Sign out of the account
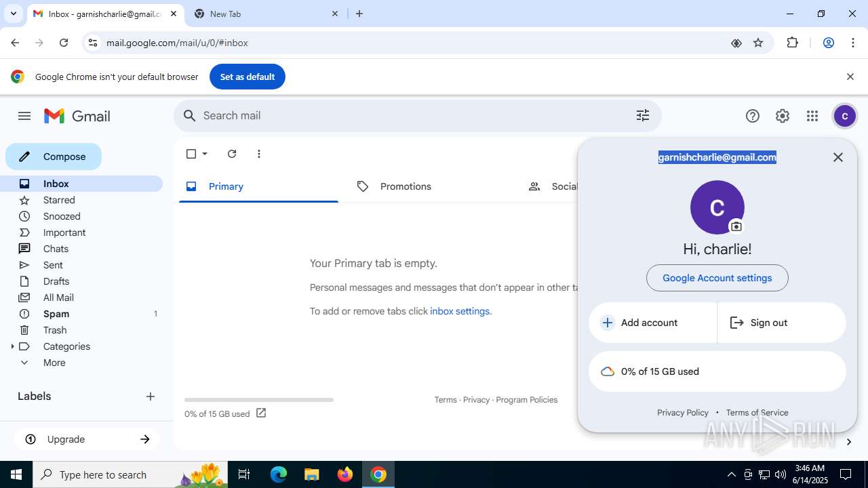 [x=782, y=323]
